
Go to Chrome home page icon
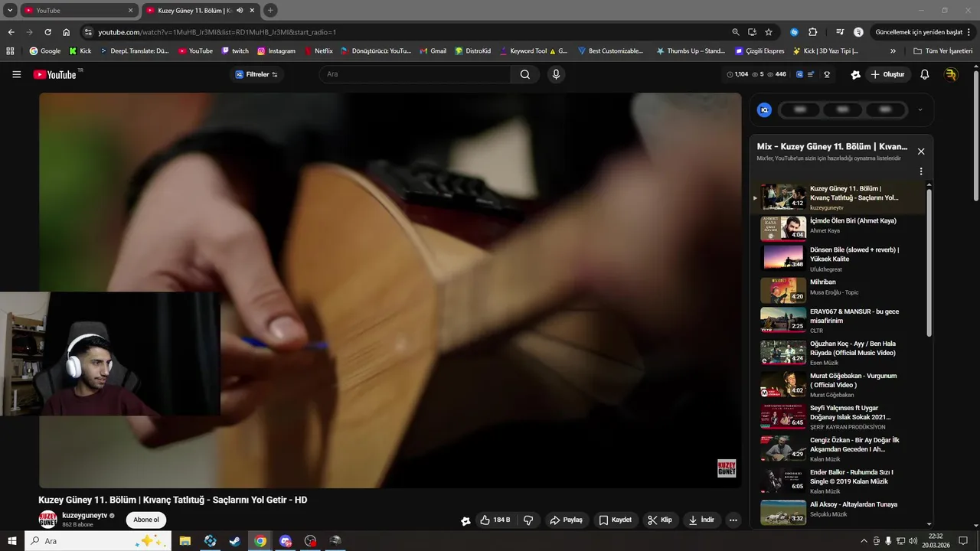(x=66, y=32)
